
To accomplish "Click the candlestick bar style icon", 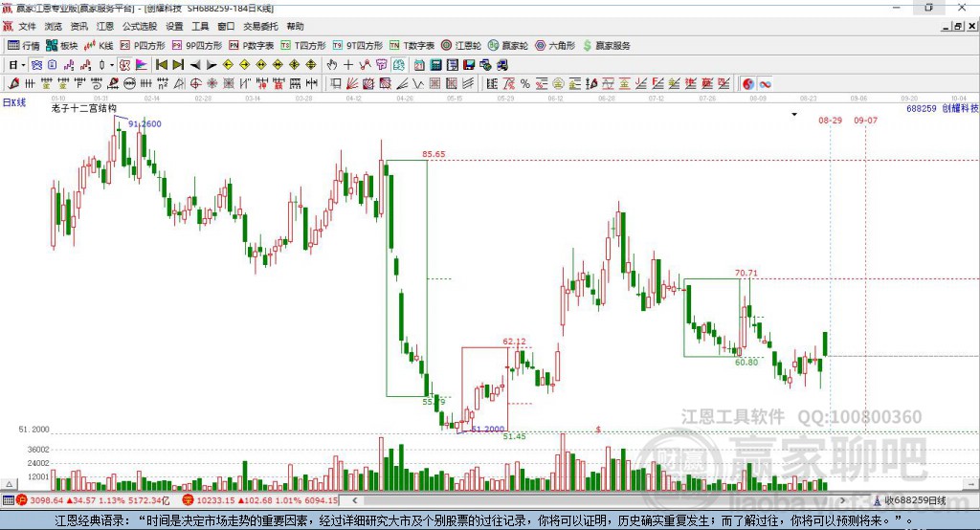I will coord(101,64).
